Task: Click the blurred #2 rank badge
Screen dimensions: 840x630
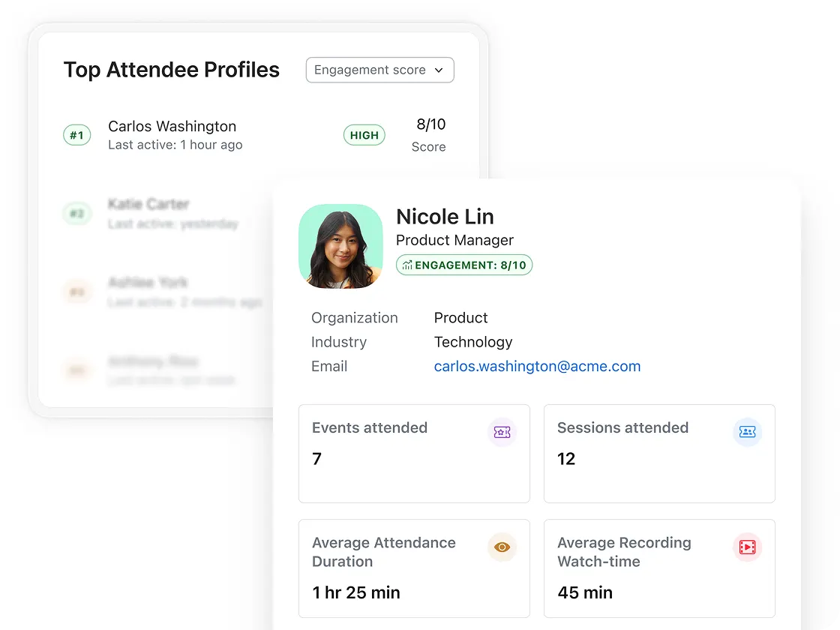Action: tap(76, 214)
